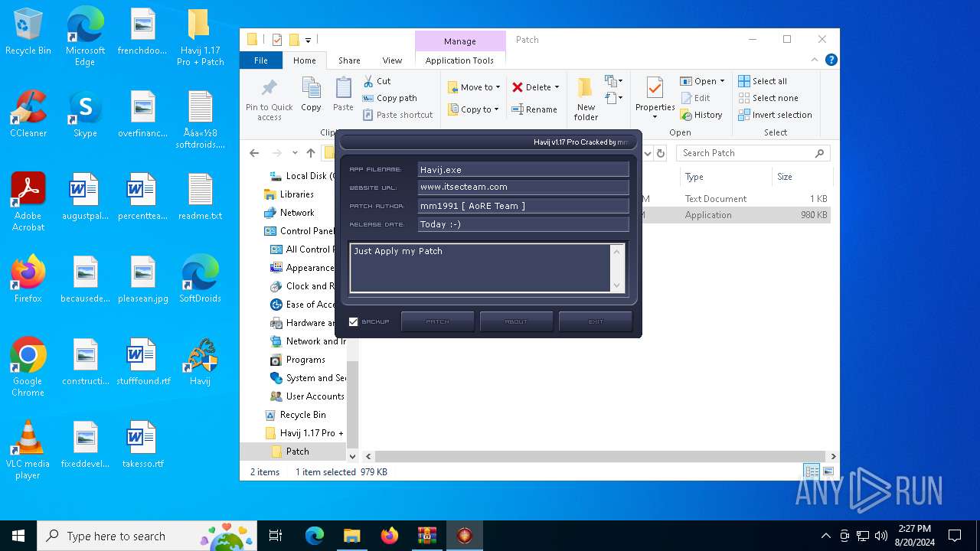Open the Application Tools tab
Viewport: 980px width, 551px height.
point(459,60)
